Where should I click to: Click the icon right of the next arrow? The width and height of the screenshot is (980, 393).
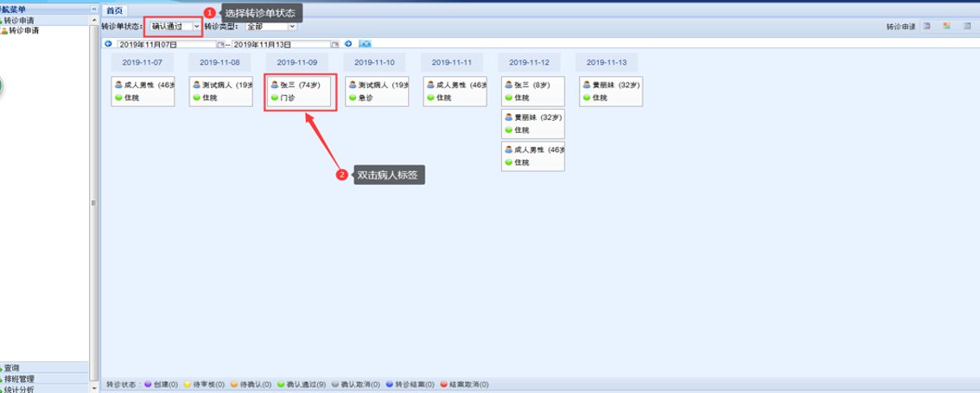point(365,43)
